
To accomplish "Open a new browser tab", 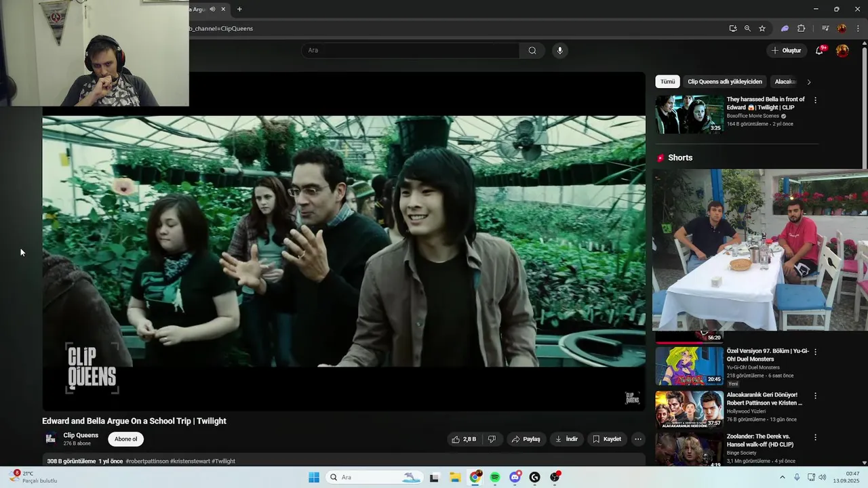I will [x=239, y=9].
